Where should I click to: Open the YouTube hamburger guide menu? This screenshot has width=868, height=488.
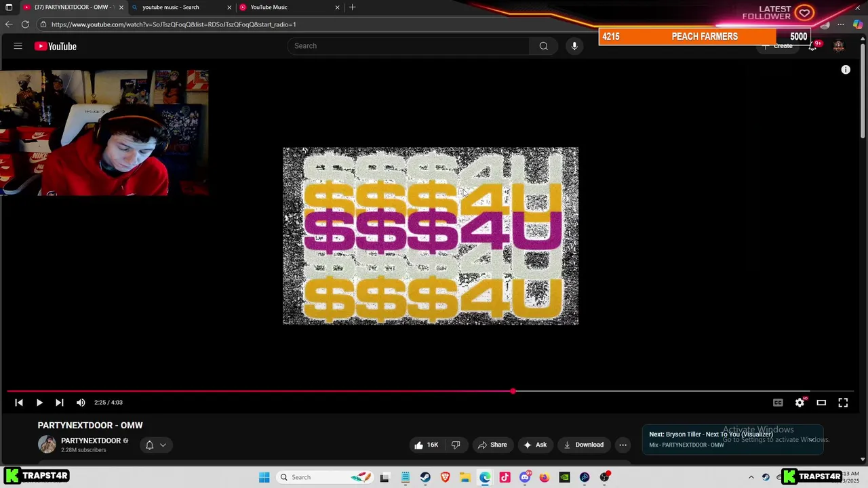(18, 46)
